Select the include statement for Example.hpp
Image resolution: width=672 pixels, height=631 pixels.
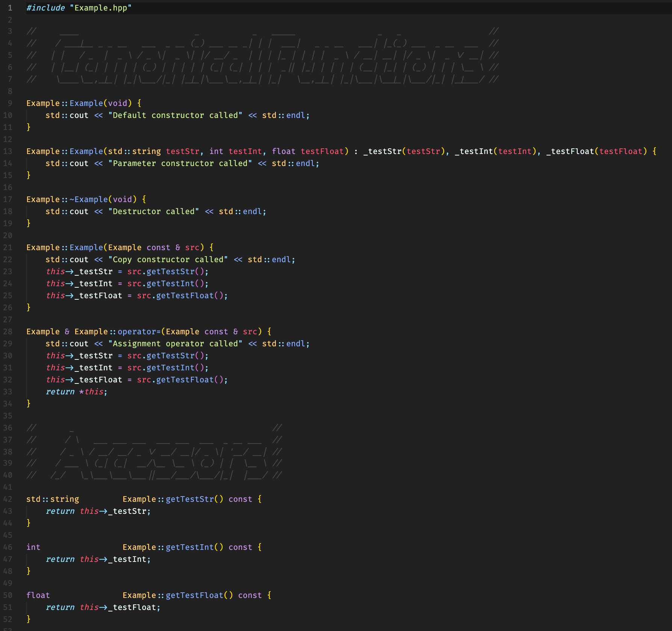pos(79,8)
